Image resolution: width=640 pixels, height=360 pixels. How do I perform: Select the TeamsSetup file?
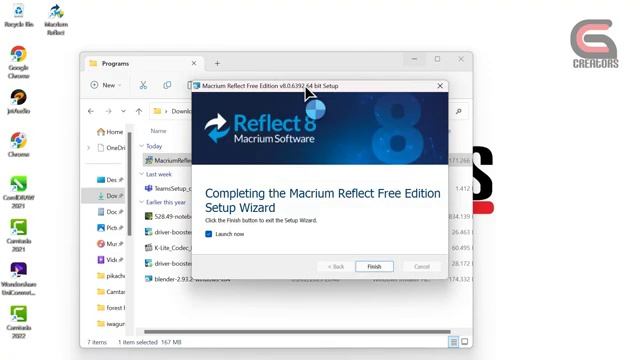point(168,189)
